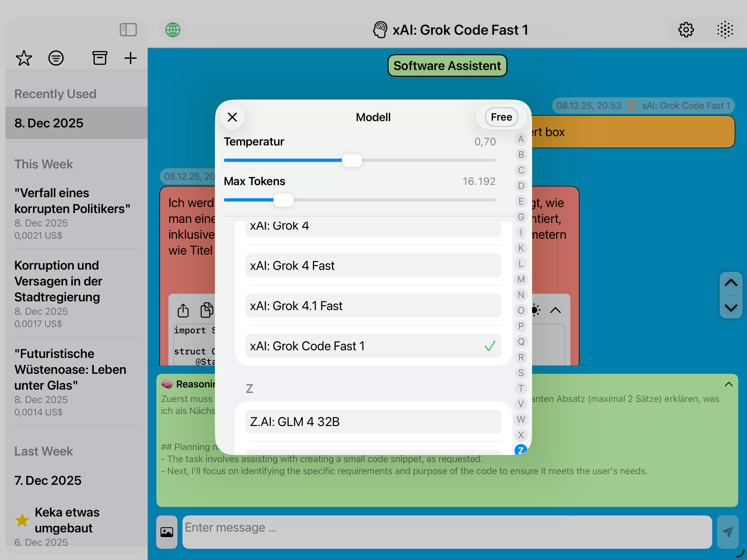Open model picker from xAI: Grok Code Fast 1 title
The image size is (747, 560).
[x=460, y=30]
